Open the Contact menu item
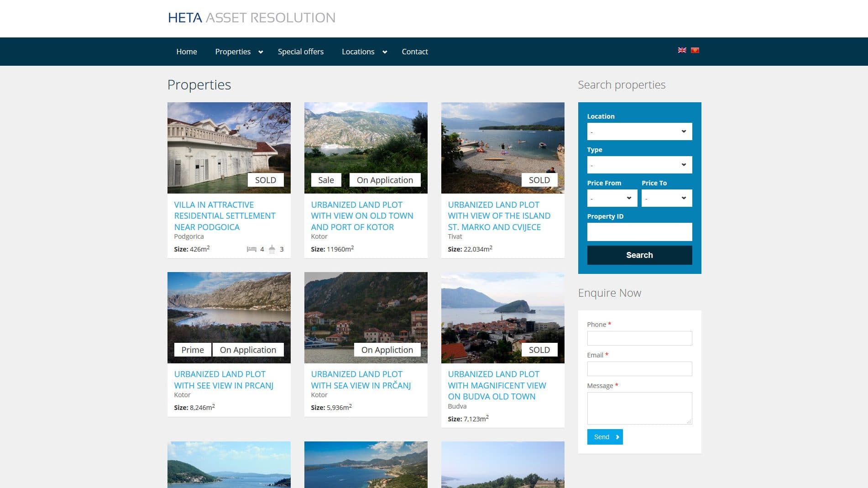 point(415,52)
